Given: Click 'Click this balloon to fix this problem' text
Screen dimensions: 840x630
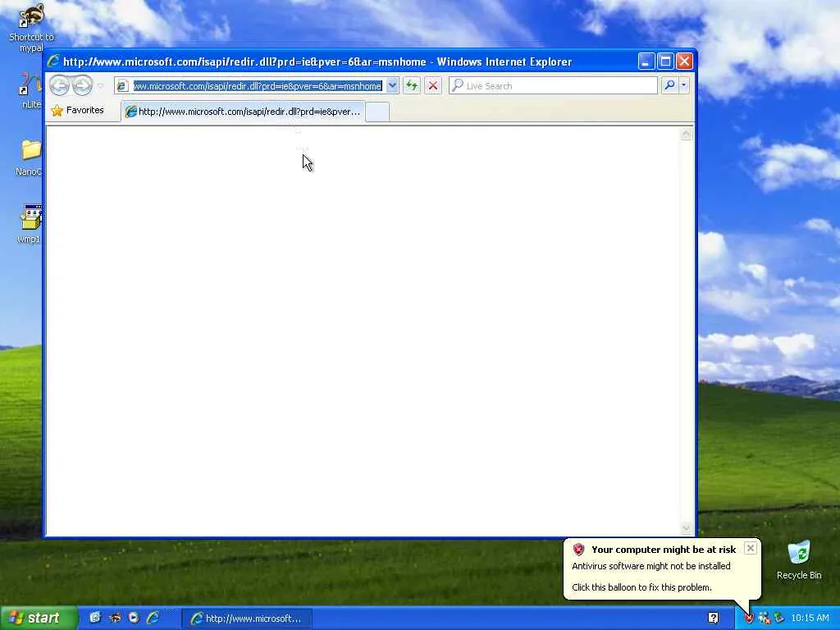Looking at the screenshot, I should click(x=641, y=587).
